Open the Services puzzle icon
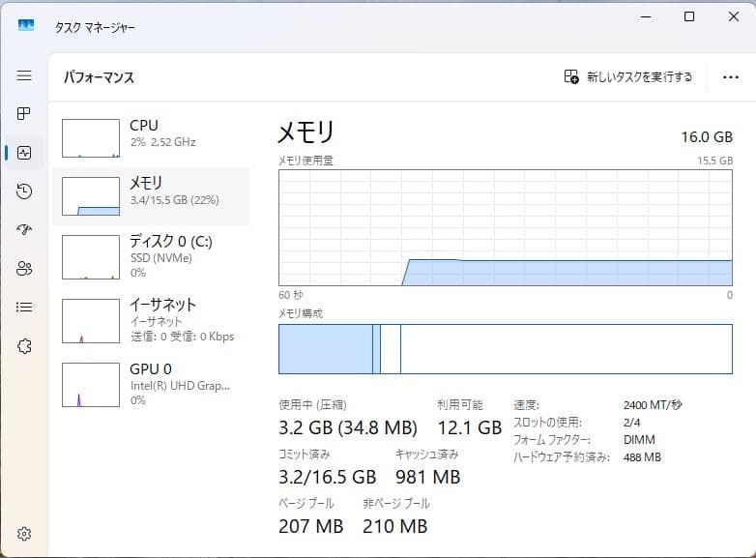 pyautogui.click(x=24, y=346)
